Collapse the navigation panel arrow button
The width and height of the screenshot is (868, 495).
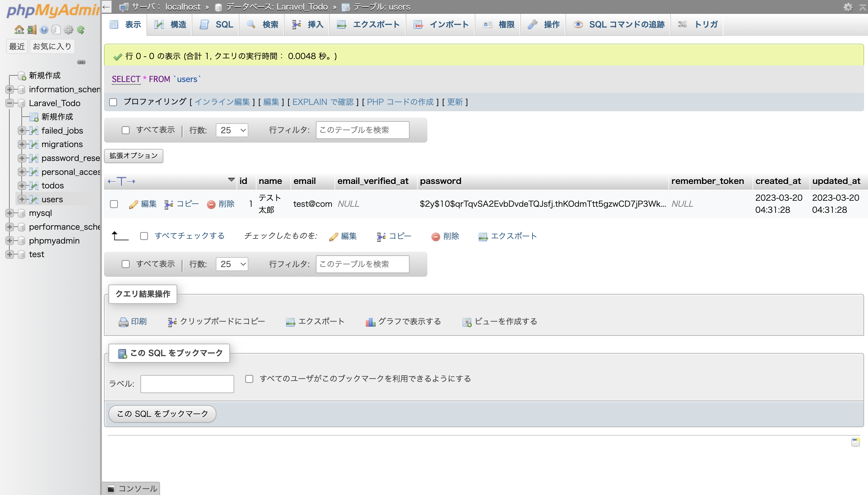(x=106, y=7)
